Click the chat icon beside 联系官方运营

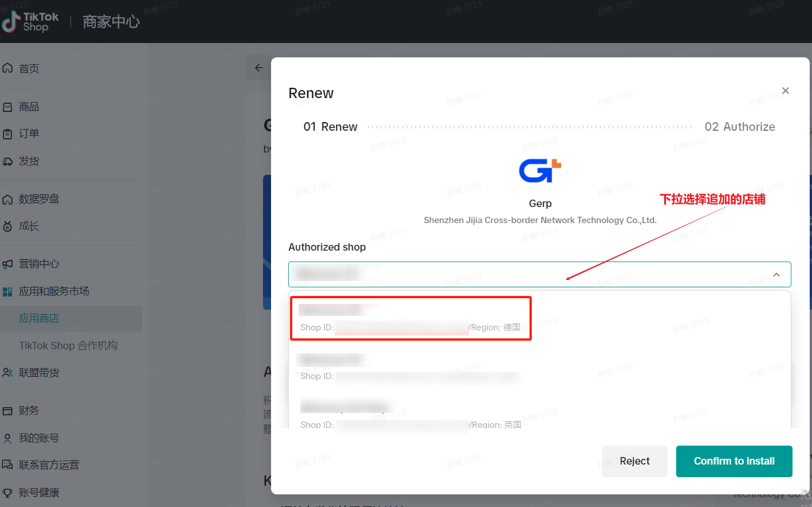tap(7, 465)
